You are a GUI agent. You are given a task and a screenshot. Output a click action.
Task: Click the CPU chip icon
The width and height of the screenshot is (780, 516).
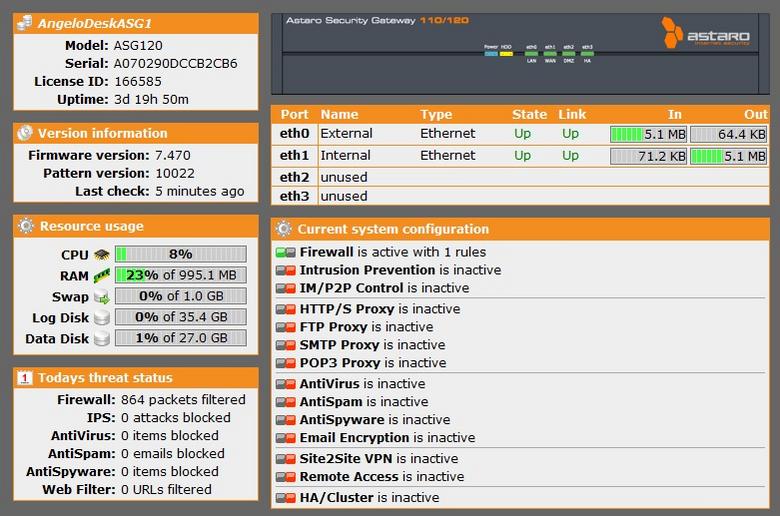[101, 255]
